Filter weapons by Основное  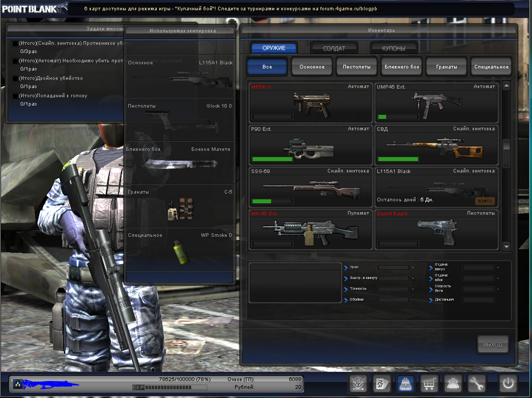pos(312,67)
